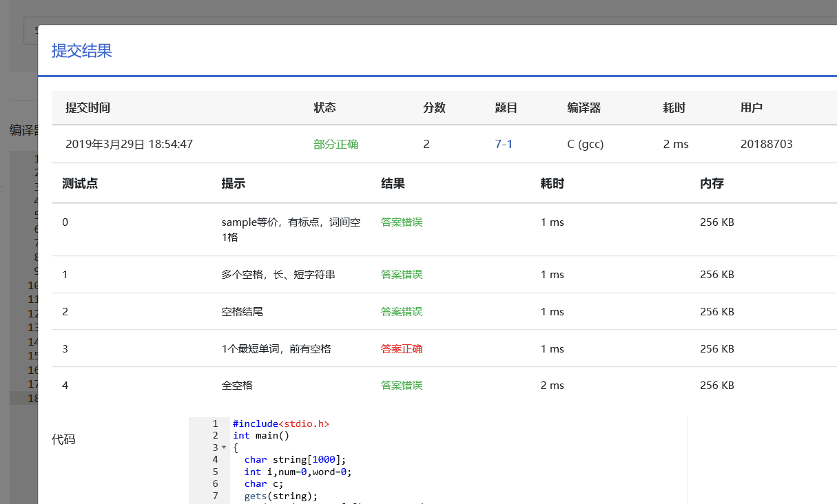The image size is (837, 504).
Task: Click code line int i,num=0,word=0;
Action: (298, 472)
